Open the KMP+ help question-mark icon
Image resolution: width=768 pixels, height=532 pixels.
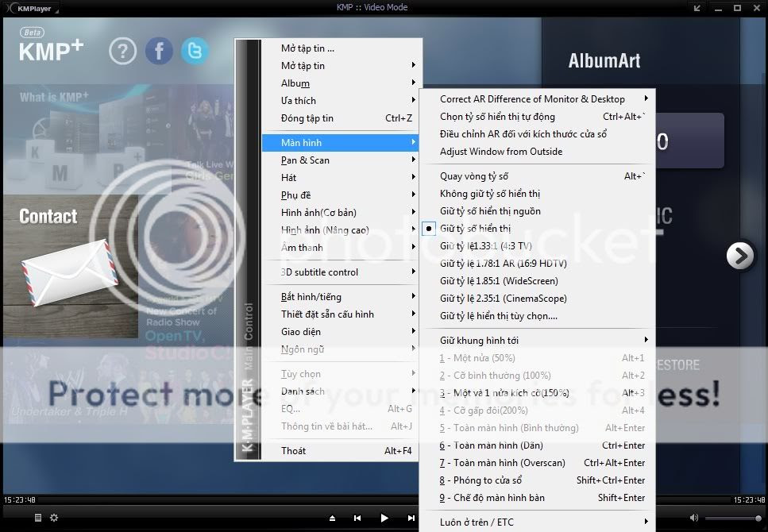coord(122,51)
